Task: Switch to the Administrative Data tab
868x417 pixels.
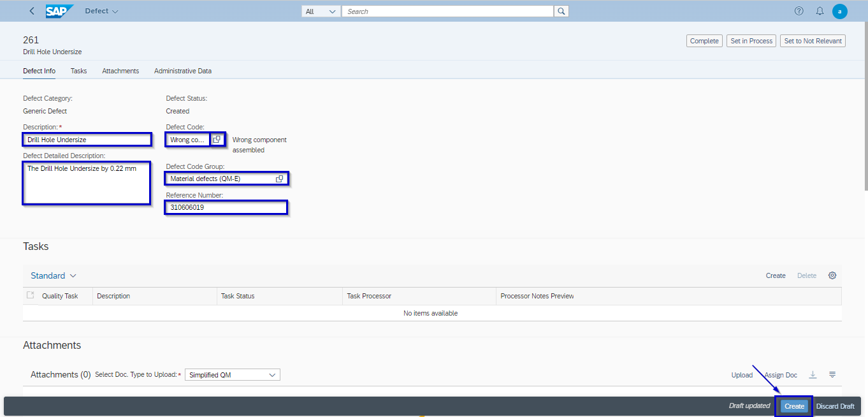Action: 182,71
